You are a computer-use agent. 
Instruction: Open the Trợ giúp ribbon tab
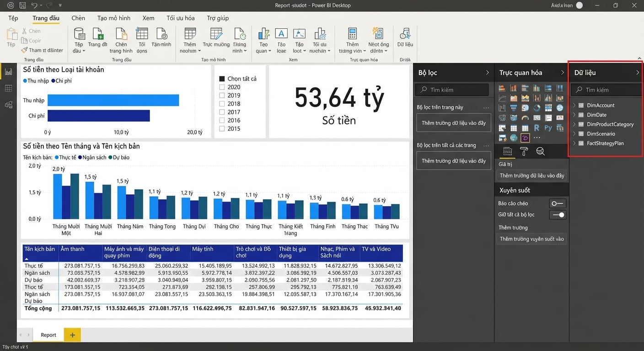[218, 18]
